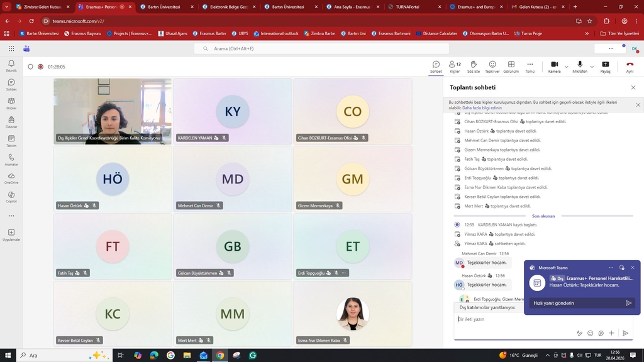Expand the Kamera options arrow

point(567,66)
